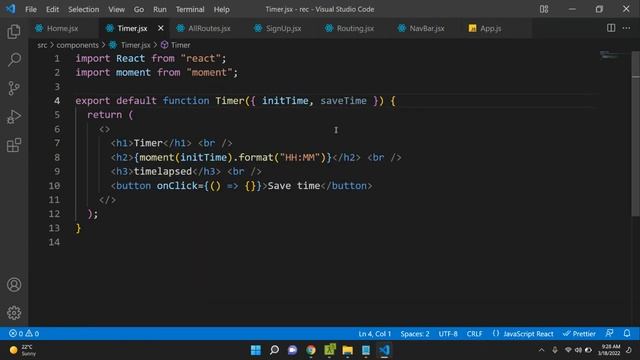The height and width of the screenshot is (360, 640).
Task: Change indentation via Spaces: 2
Action: pos(415,333)
